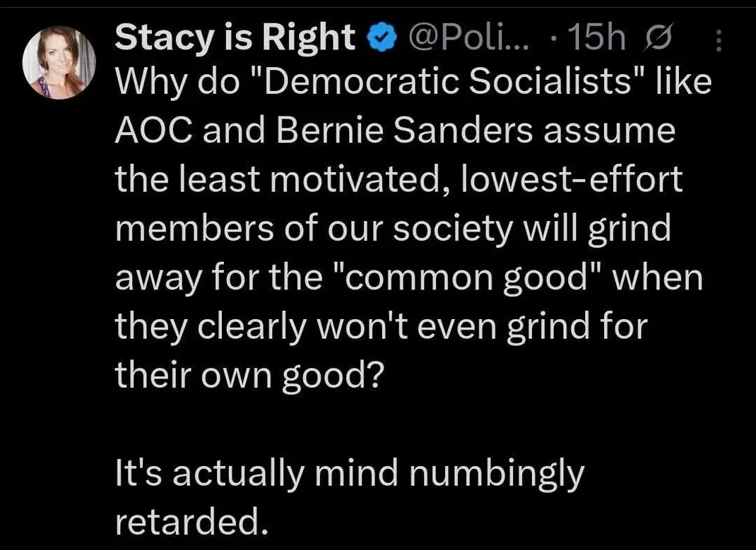Viewport: 756px width, 550px height.
Task: Select the author name in the header row
Action: click(x=233, y=37)
